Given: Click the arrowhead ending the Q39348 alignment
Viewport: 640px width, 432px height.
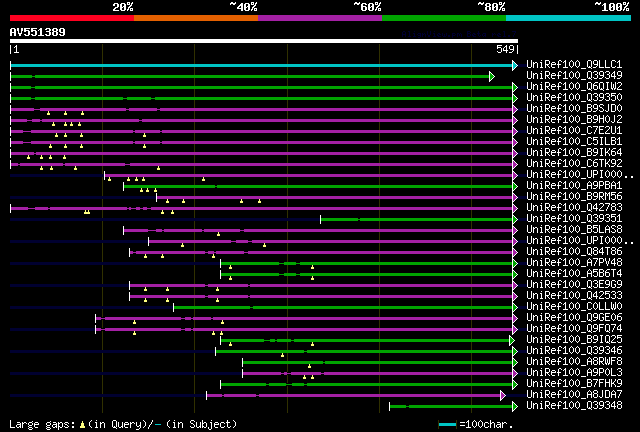Looking at the screenshot, I should (515, 407).
